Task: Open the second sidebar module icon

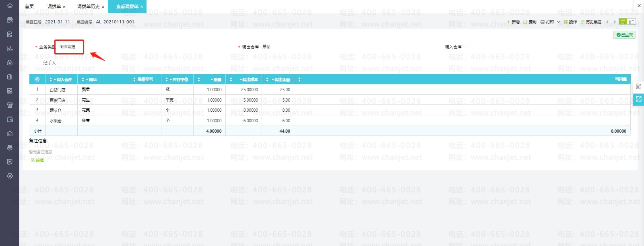Action: (x=10, y=20)
